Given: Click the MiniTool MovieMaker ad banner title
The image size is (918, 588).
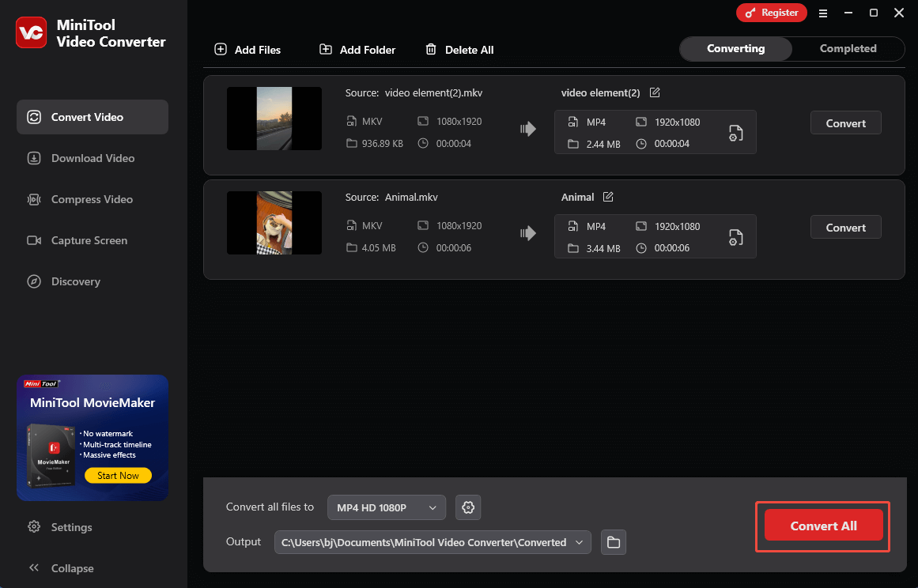Looking at the screenshot, I should (93, 402).
